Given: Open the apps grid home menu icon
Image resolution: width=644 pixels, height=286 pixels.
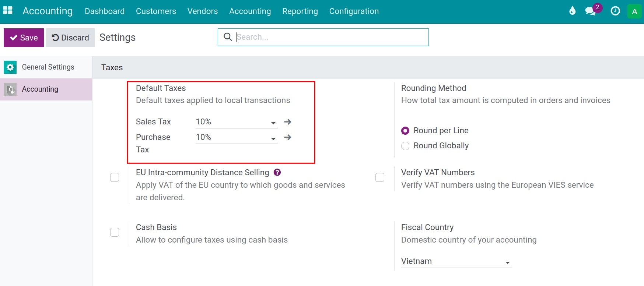Looking at the screenshot, I should point(8,11).
